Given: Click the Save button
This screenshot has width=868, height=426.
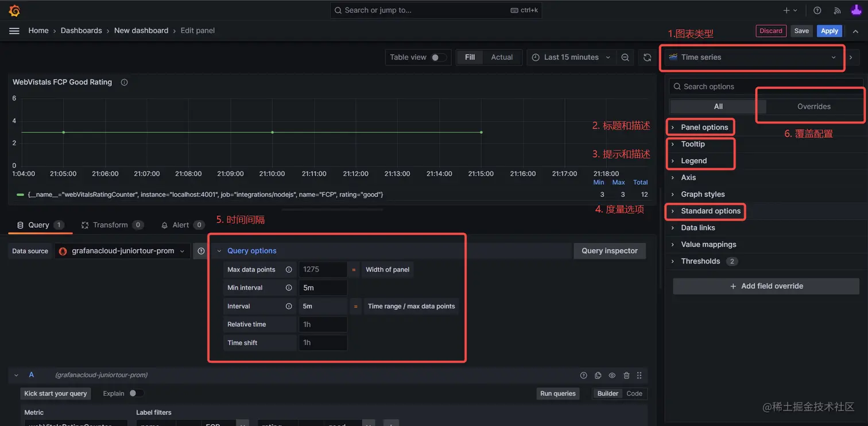Looking at the screenshot, I should [801, 31].
